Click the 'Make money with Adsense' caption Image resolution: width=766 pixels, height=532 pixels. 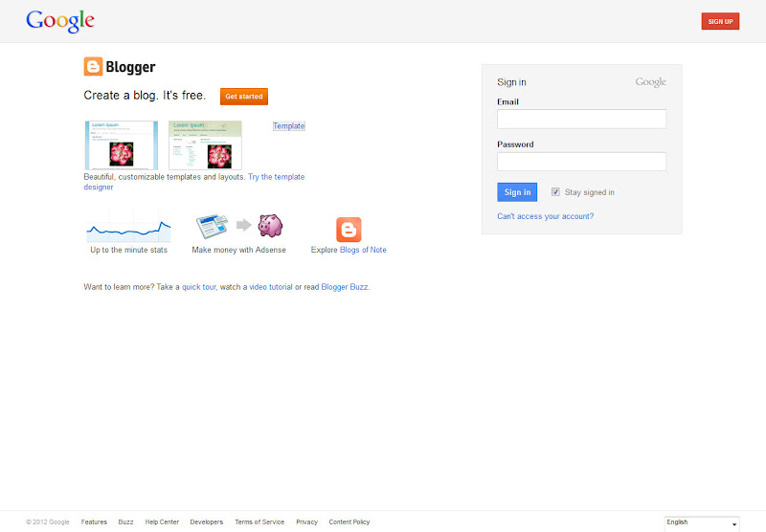(238, 250)
